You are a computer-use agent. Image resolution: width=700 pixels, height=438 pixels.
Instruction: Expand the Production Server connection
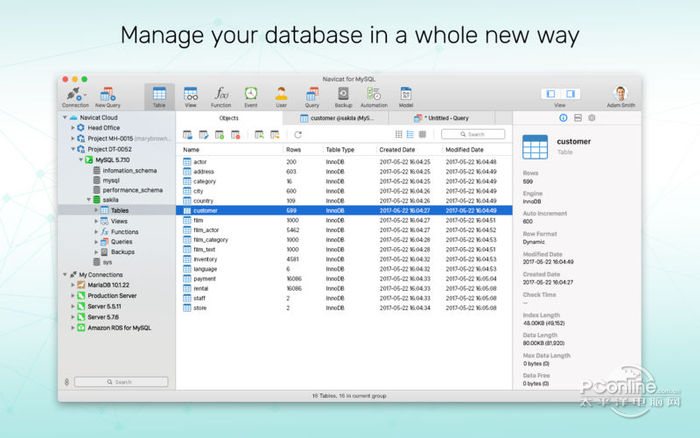coord(72,295)
